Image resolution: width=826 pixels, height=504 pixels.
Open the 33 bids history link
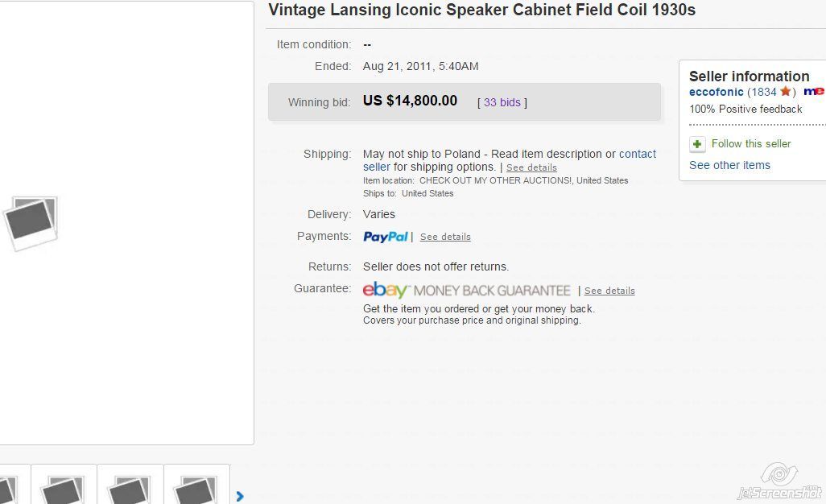[x=502, y=102]
